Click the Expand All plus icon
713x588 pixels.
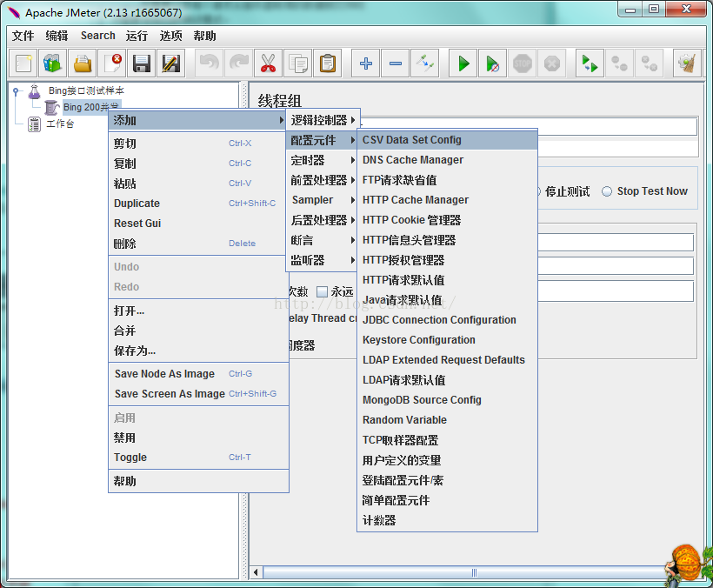coord(366,63)
